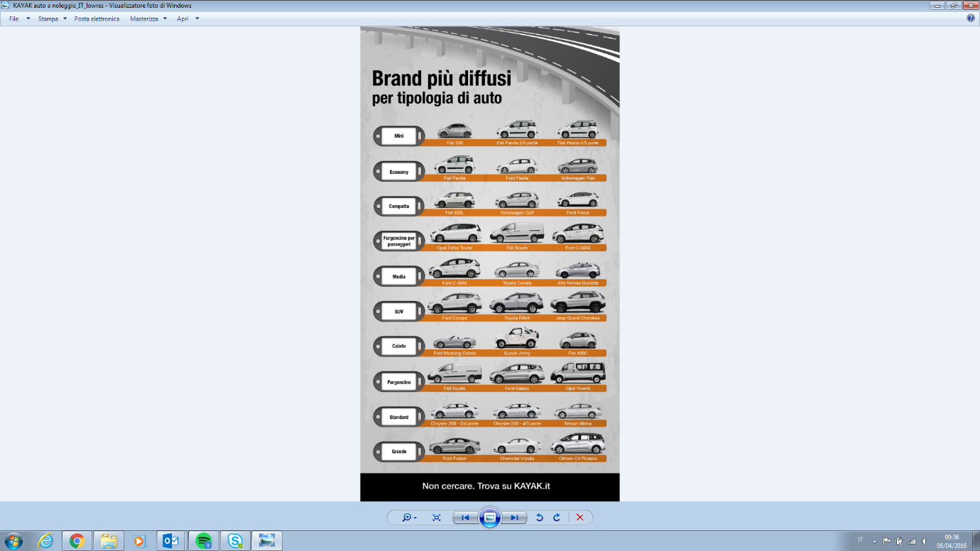
Task: Select the Photo Viewer taskbar button
Action: tap(267, 540)
